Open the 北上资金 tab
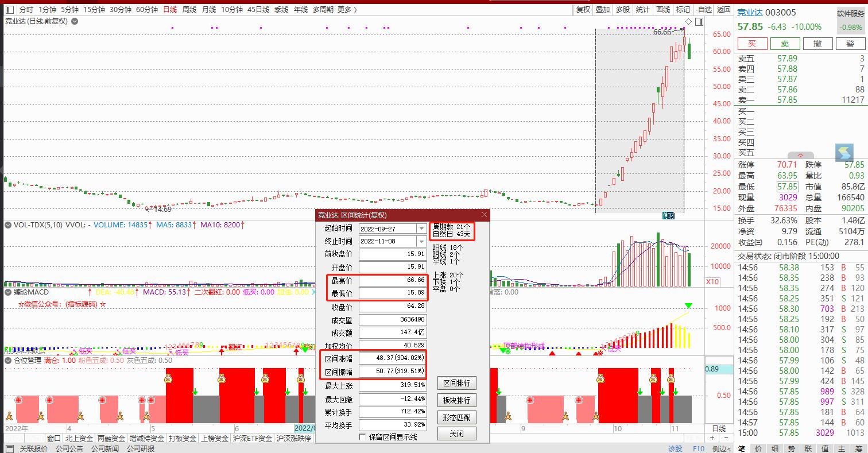This screenshot has height=453, width=868. click(79, 439)
